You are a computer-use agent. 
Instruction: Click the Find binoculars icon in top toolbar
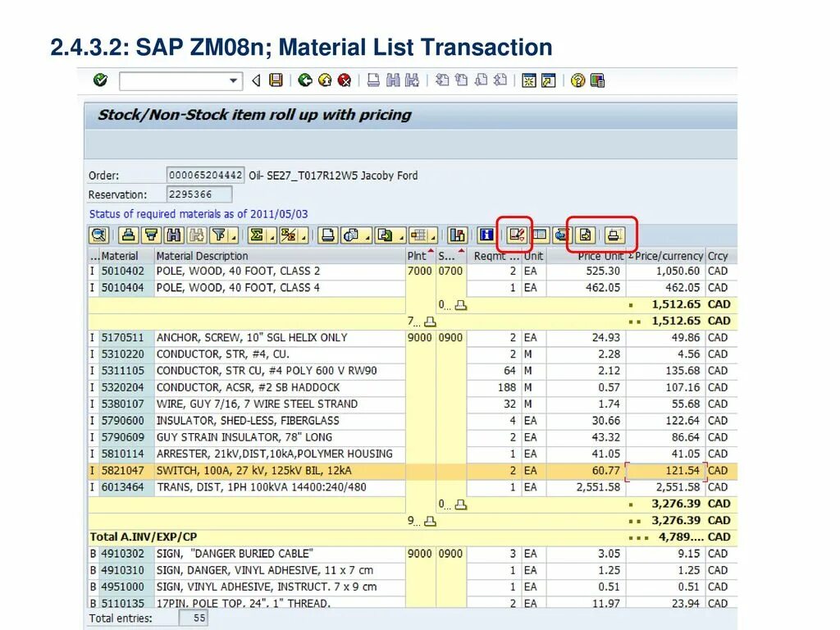click(393, 80)
